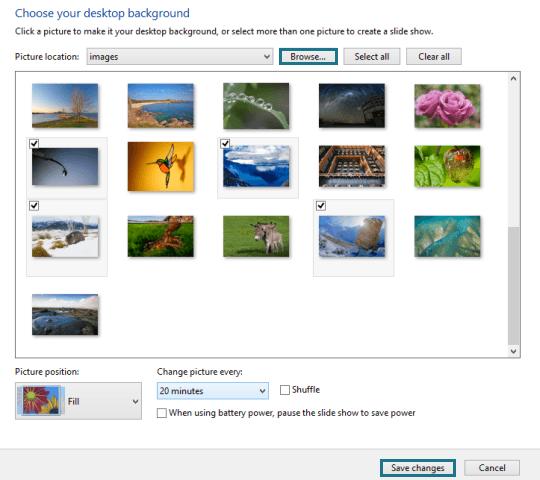Uncheck the dark branch silhouette picture
540x480 pixels.
[34, 144]
